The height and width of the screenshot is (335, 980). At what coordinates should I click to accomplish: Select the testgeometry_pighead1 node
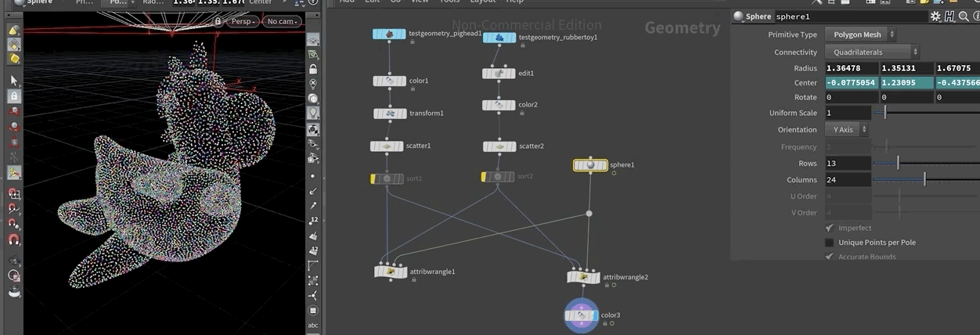(389, 34)
